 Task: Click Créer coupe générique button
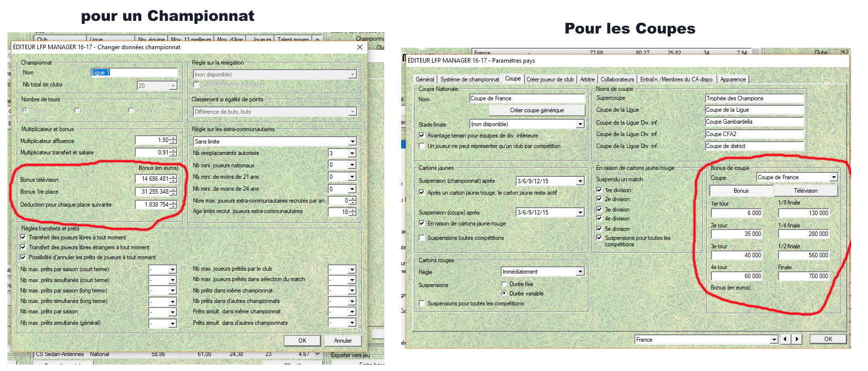point(537,110)
